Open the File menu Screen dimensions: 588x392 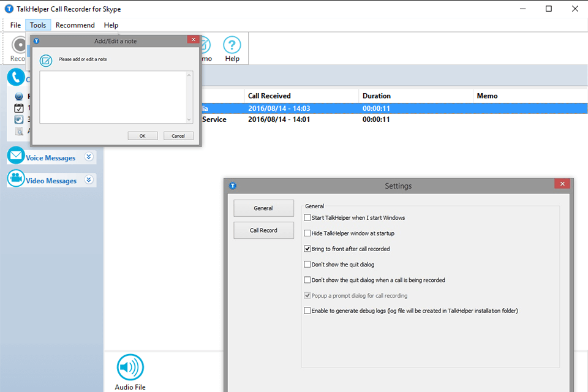pyautogui.click(x=15, y=25)
